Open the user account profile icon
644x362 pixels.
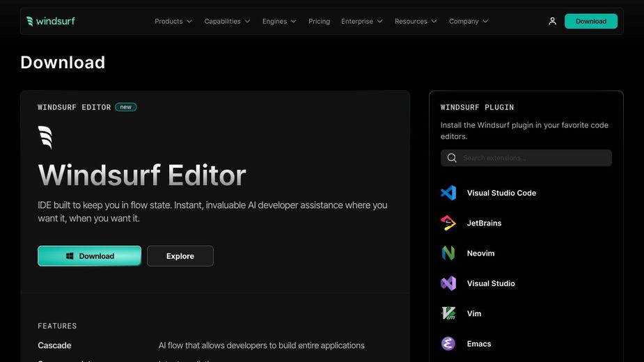point(552,21)
